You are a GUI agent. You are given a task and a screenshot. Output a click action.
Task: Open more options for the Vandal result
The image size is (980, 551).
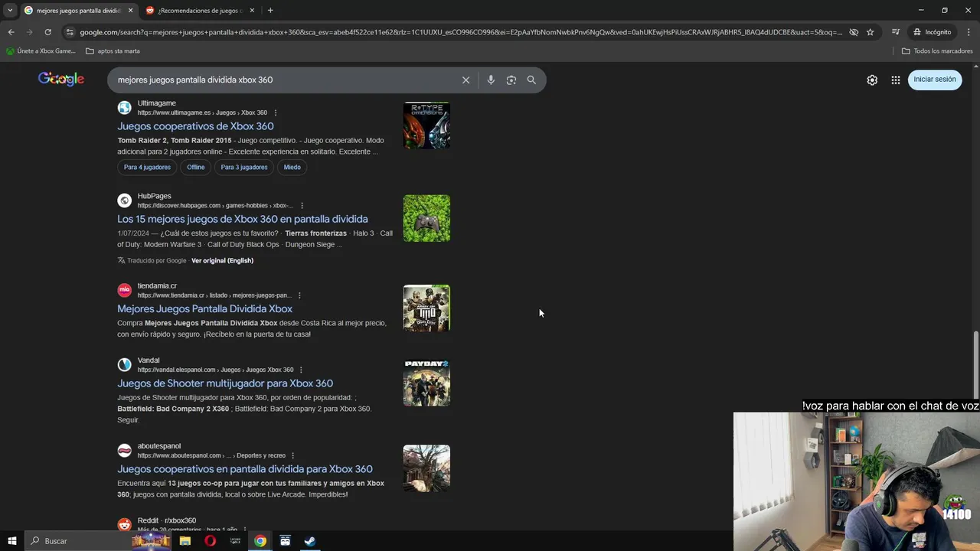(x=301, y=370)
